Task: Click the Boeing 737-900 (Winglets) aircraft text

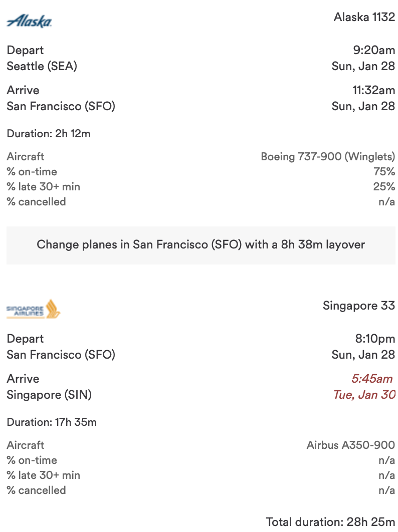Action: 327,157
